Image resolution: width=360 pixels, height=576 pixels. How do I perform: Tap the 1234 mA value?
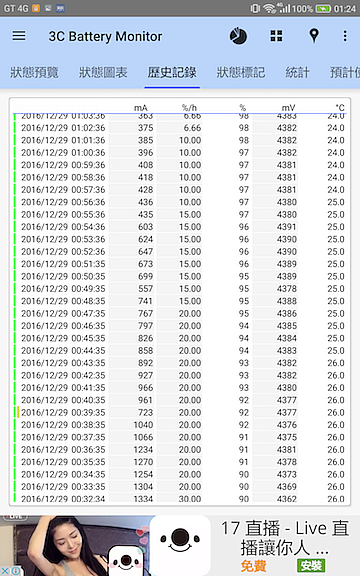click(x=143, y=450)
